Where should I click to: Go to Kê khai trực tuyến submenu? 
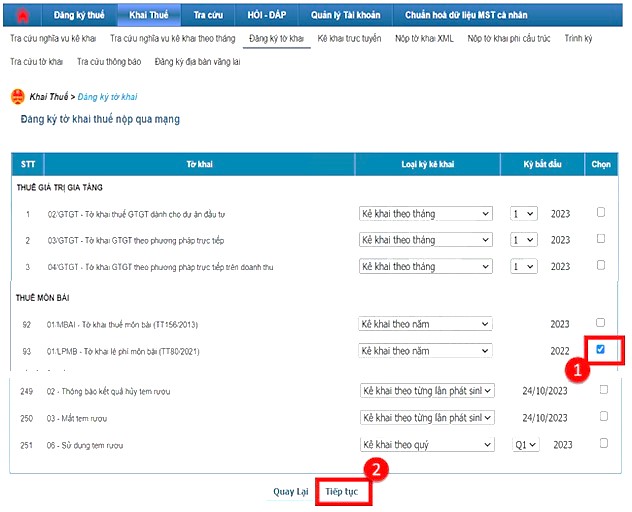point(349,38)
